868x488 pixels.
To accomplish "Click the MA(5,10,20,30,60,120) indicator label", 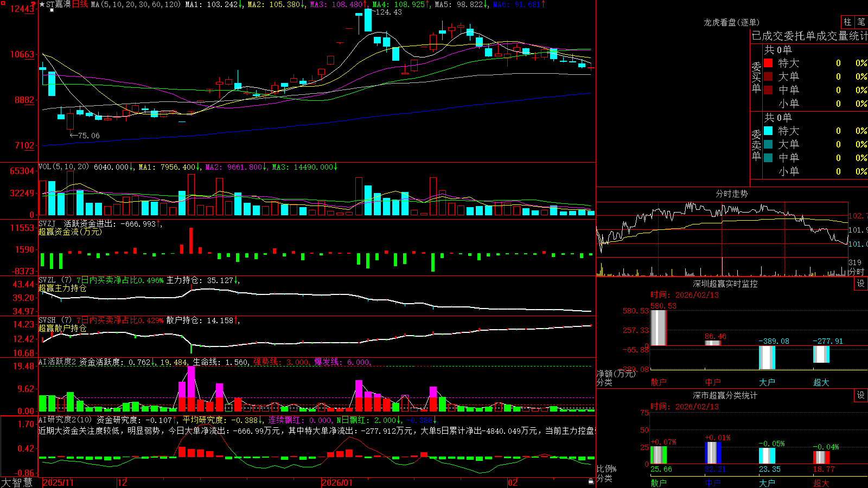I will pyautogui.click(x=136, y=4).
